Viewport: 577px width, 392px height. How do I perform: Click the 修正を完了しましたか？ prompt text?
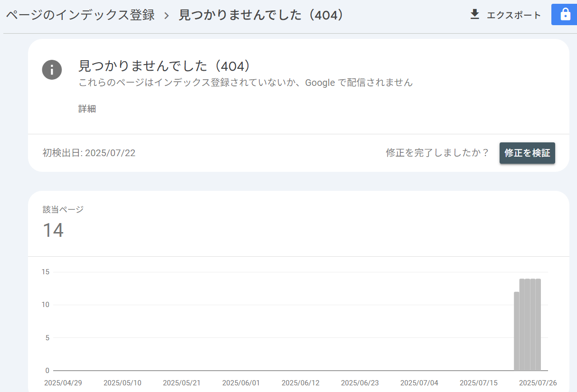[437, 153]
